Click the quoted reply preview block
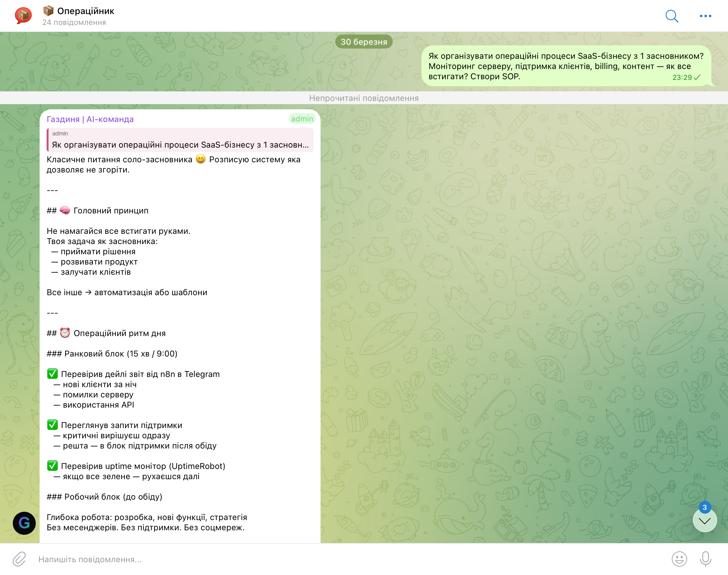The width and height of the screenshot is (728, 575). [180, 140]
